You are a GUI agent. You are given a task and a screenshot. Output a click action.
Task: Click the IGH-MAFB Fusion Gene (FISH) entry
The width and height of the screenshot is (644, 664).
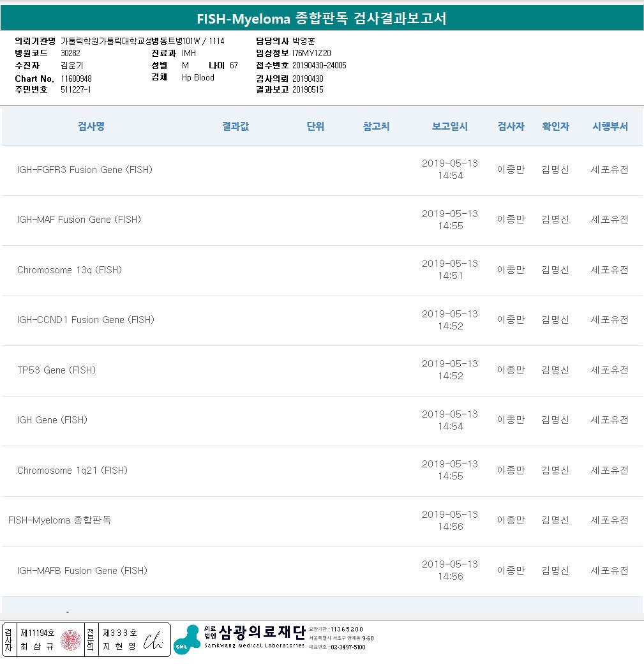(x=82, y=571)
